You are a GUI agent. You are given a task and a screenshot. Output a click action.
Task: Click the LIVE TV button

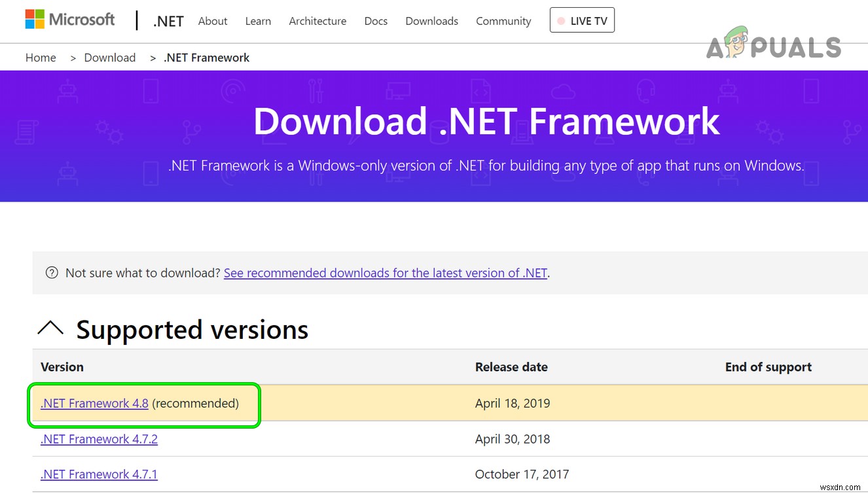[x=582, y=21]
